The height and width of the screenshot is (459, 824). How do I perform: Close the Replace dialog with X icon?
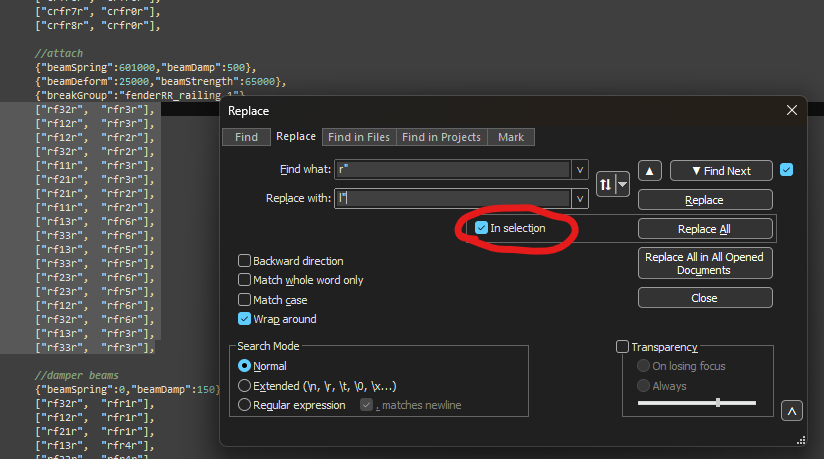coord(792,111)
